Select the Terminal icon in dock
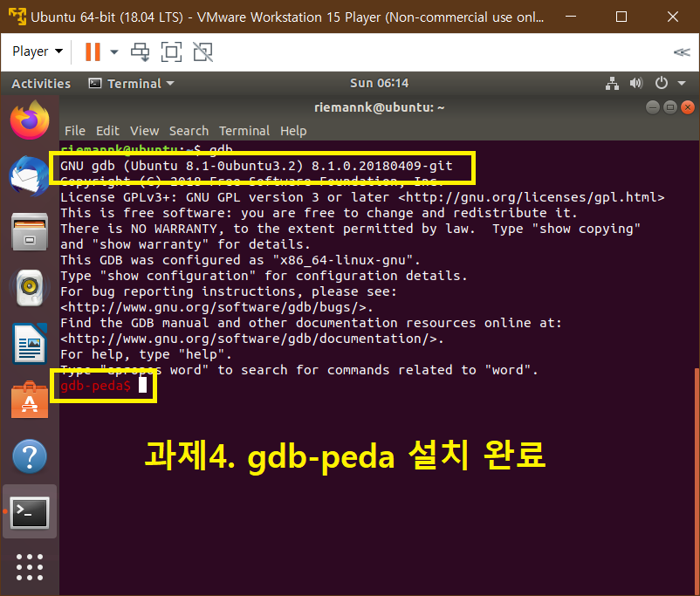This screenshot has height=596, width=700. click(30, 512)
